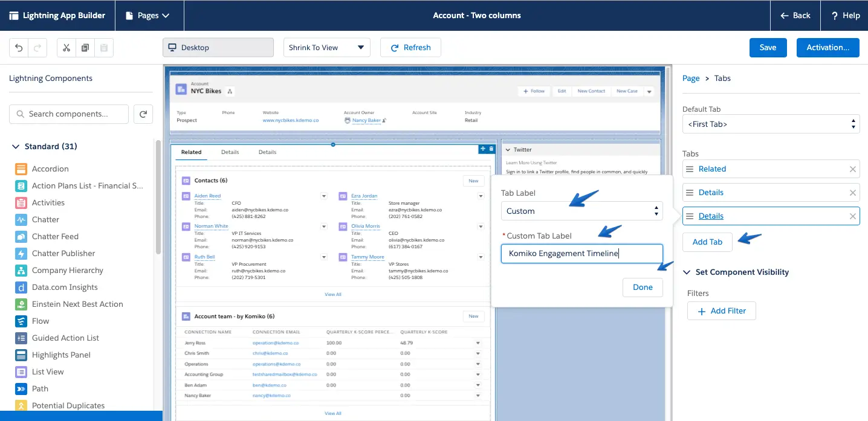Open row menu for Jerry Ross in Account team
The image size is (868, 421).
[x=478, y=343]
